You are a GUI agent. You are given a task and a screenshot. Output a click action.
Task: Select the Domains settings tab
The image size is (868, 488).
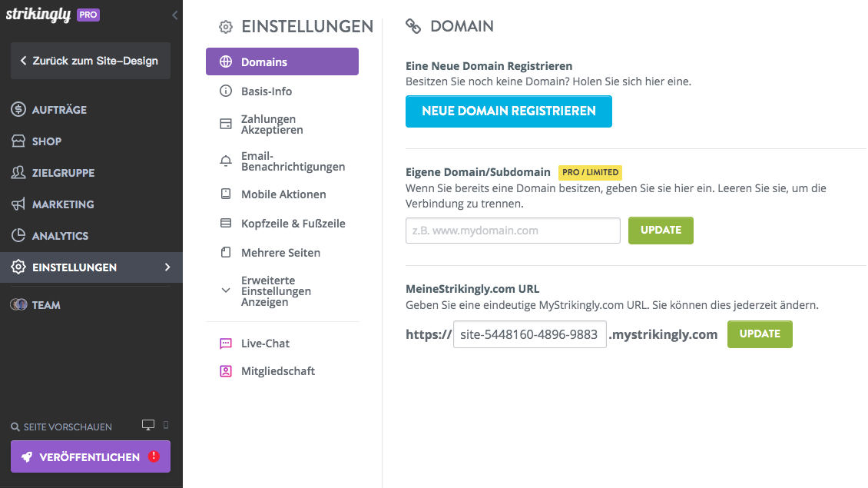point(283,61)
